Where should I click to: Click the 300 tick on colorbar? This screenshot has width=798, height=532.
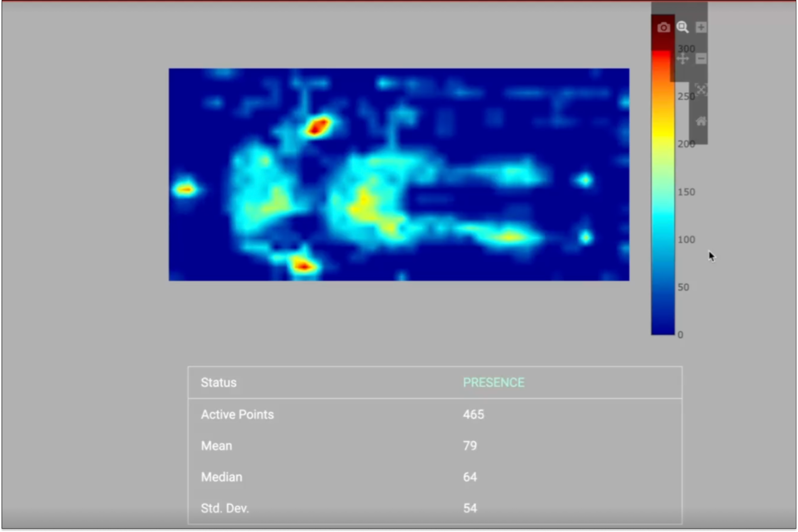coord(686,49)
